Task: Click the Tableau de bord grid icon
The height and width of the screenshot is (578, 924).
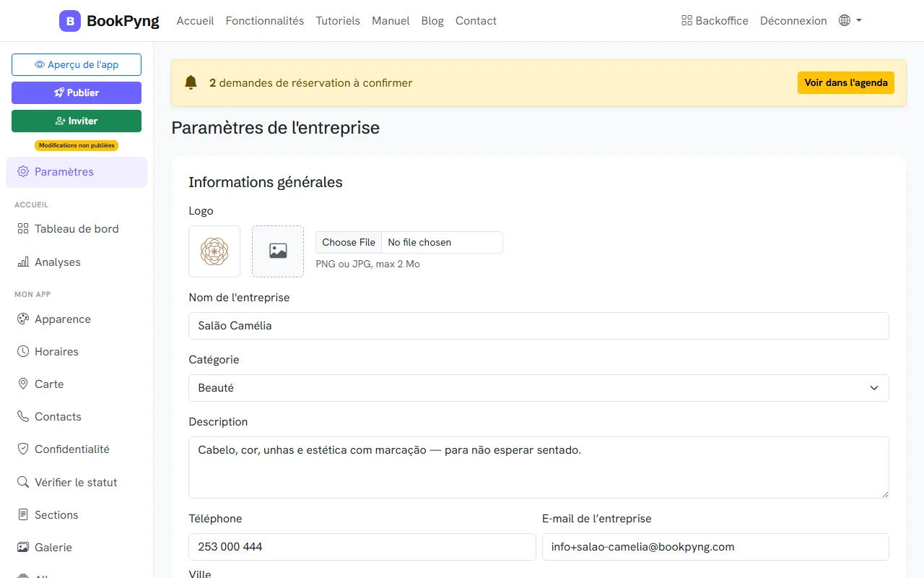Action: coord(23,229)
